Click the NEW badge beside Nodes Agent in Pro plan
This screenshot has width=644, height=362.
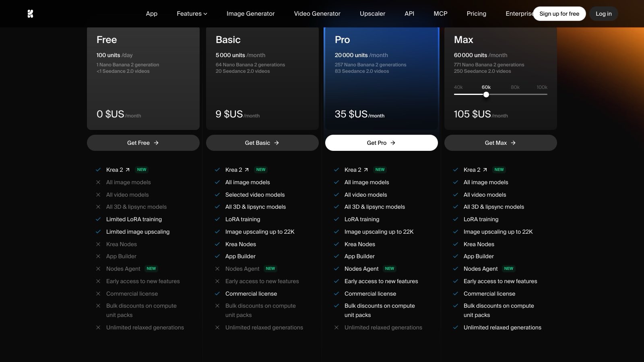pos(390,269)
